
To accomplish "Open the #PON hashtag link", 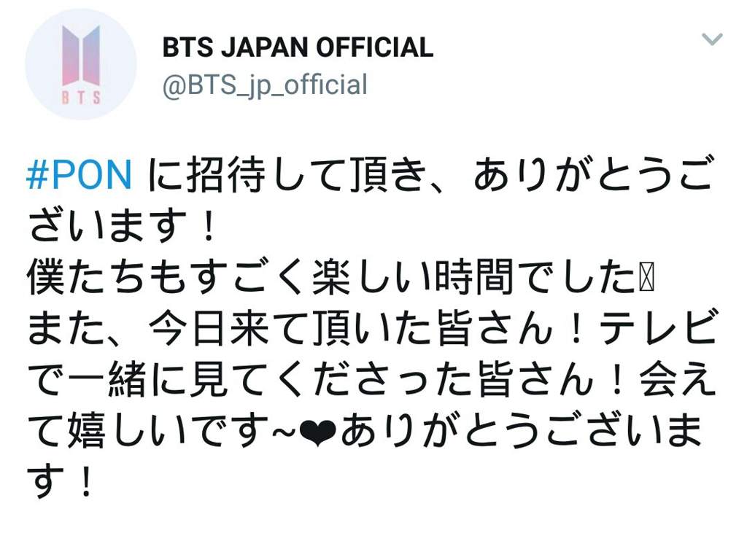I will (79, 175).
